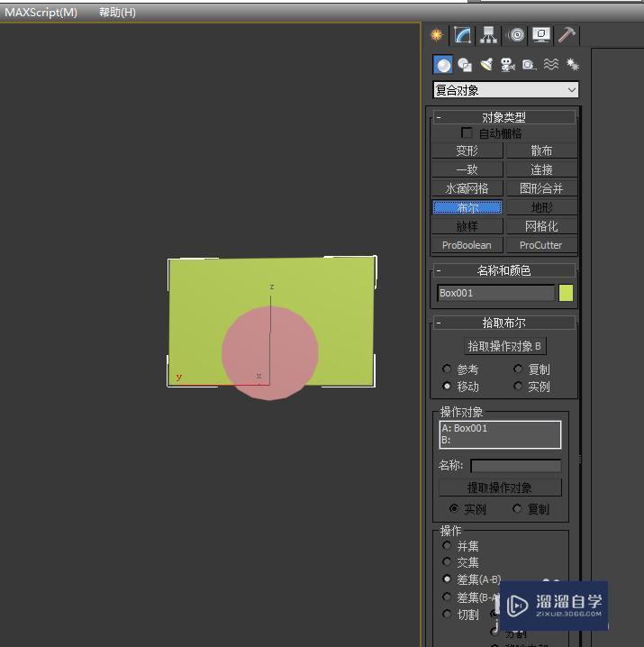Click the 地形 button
Screen dimensions: 644x647
coord(541,207)
